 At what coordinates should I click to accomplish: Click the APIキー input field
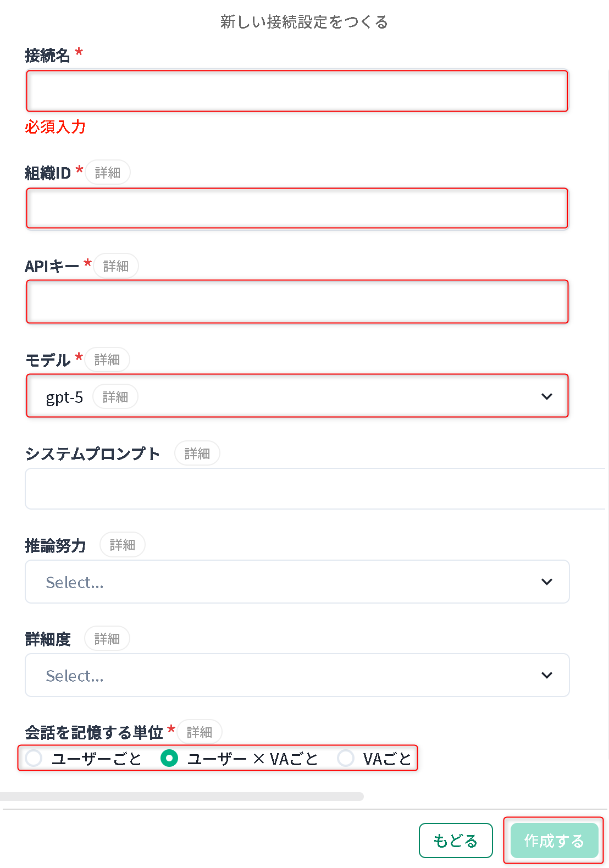[x=297, y=302]
